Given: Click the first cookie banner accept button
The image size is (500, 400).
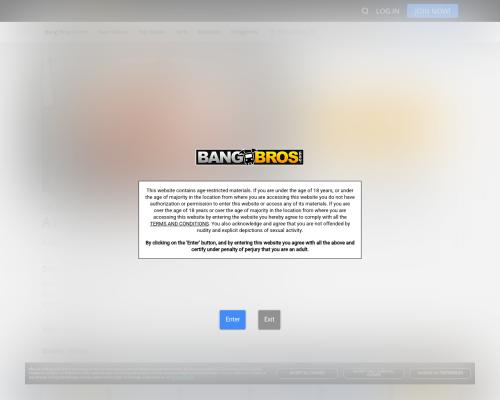Looking at the screenshot, I should [x=307, y=373].
